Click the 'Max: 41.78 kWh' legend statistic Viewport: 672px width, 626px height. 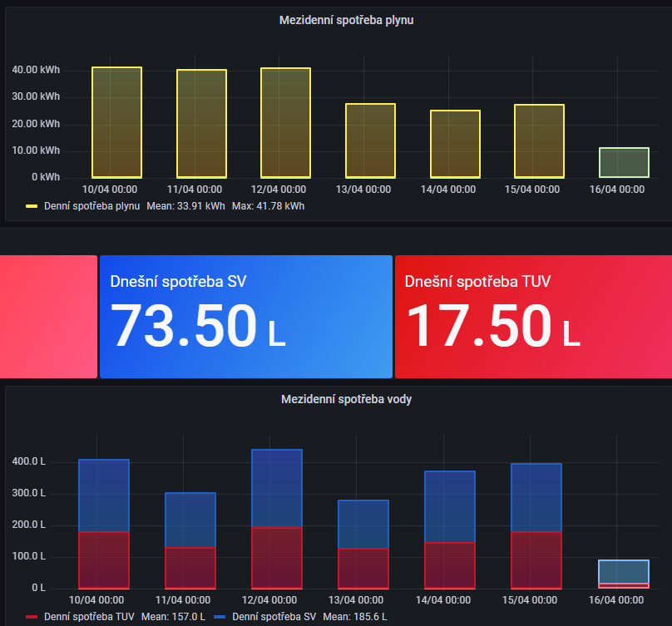click(x=266, y=205)
